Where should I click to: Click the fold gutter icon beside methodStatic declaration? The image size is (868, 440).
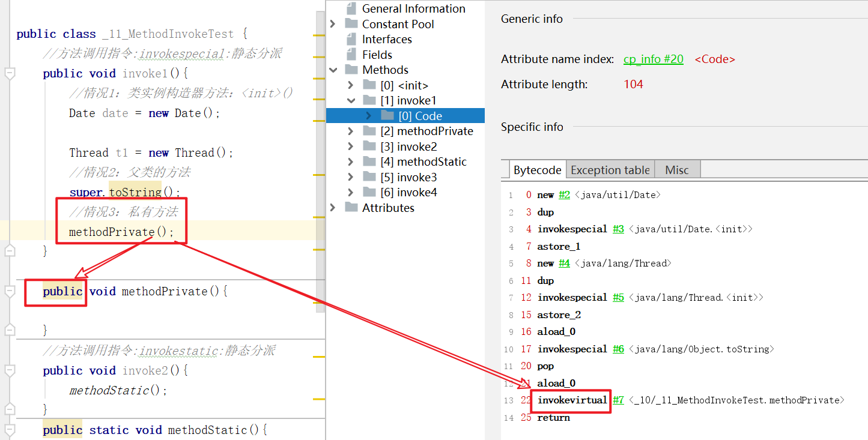click(x=9, y=430)
